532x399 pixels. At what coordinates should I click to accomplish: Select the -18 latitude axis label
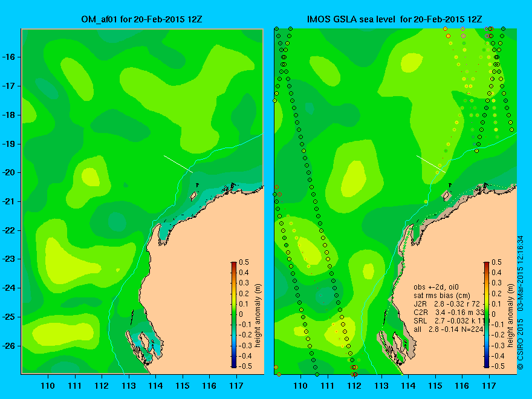[8, 115]
